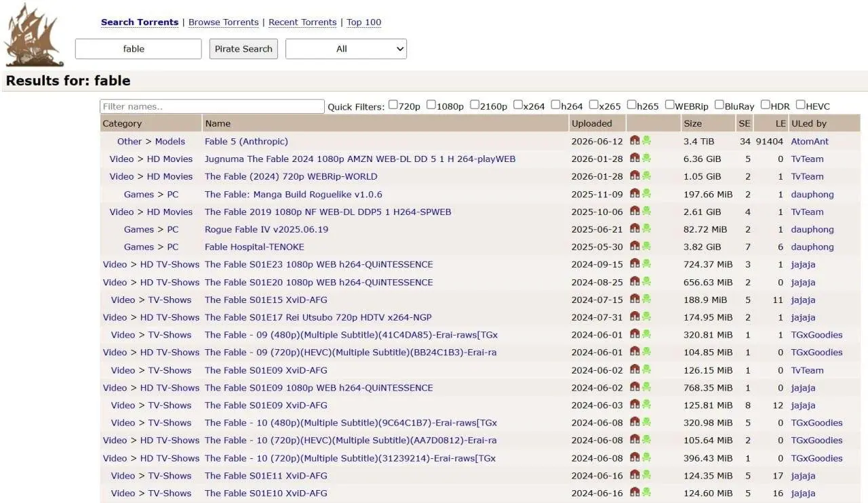The width and height of the screenshot is (868, 503).
Task: Click green skull icon in Rogue Fable IV row
Action: pyautogui.click(x=646, y=228)
